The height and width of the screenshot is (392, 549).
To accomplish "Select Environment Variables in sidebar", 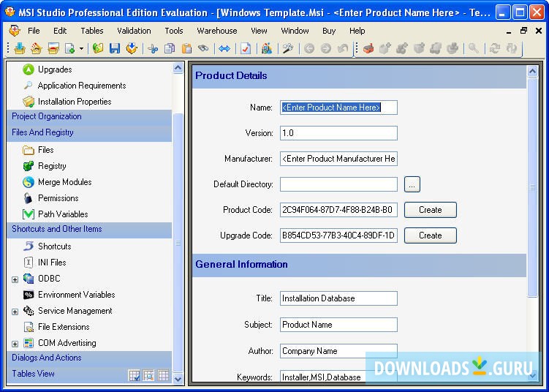I will pos(76,295).
